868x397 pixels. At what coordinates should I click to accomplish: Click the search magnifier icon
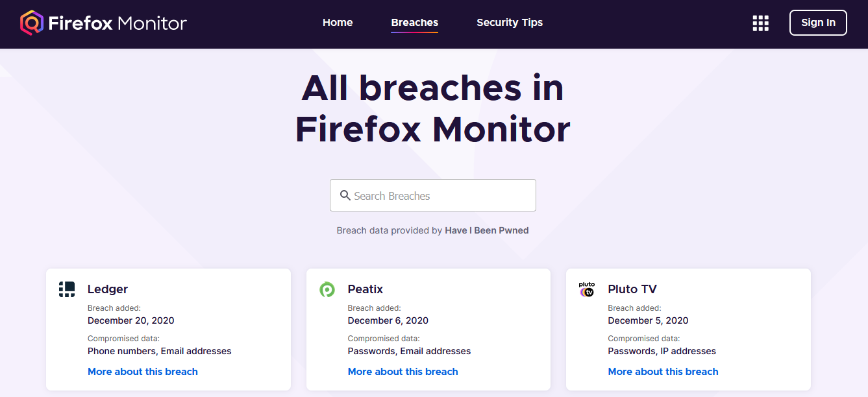[345, 195]
